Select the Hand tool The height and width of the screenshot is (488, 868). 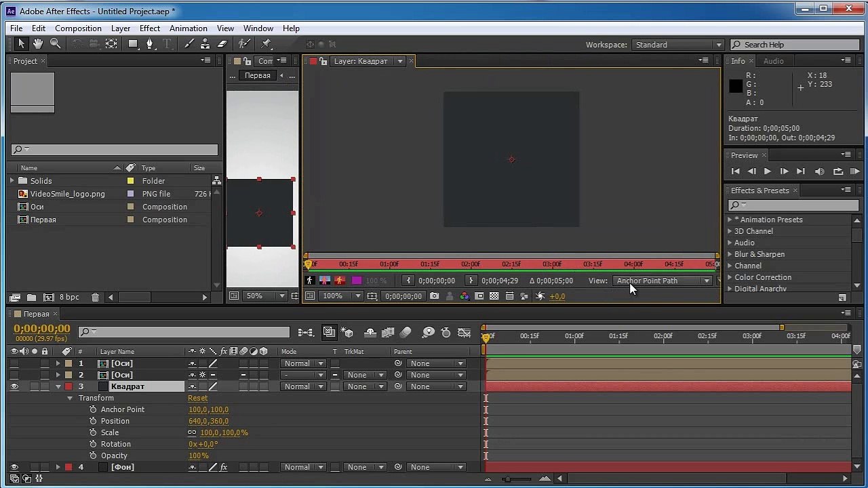click(38, 44)
